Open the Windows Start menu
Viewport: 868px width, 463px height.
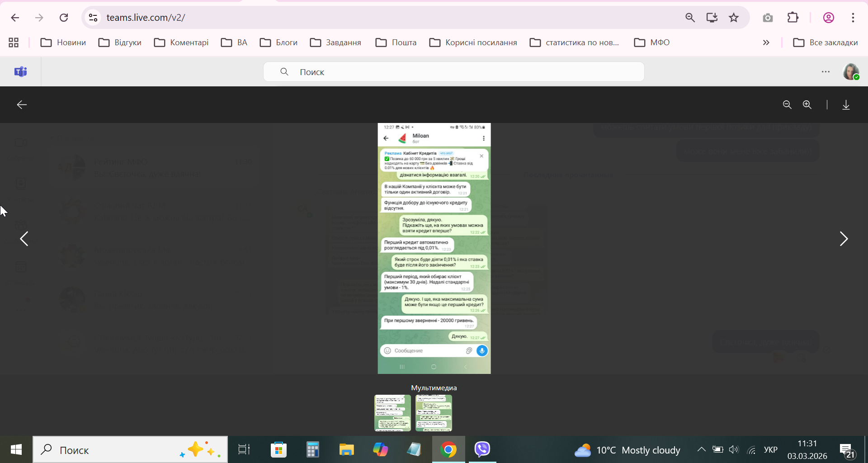click(16, 449)
